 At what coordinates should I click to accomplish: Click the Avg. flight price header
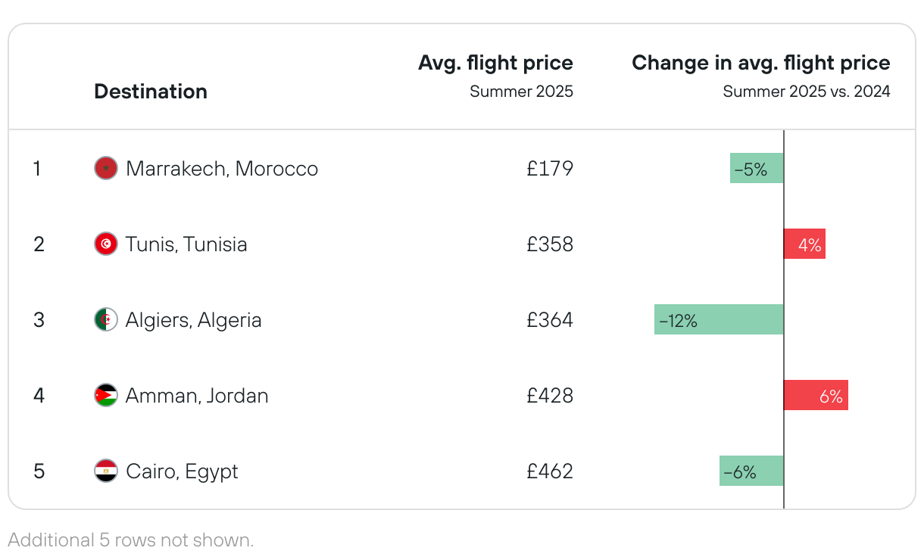[x=495, y=63]
